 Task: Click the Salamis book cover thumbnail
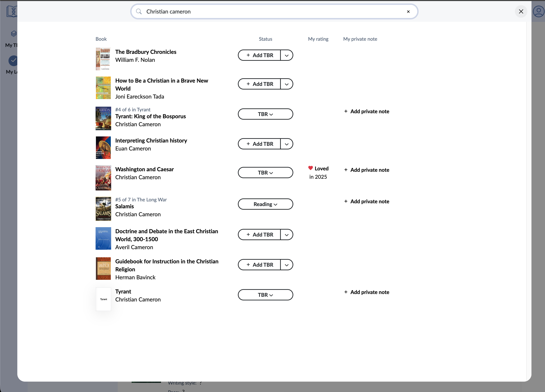[103, 209]
